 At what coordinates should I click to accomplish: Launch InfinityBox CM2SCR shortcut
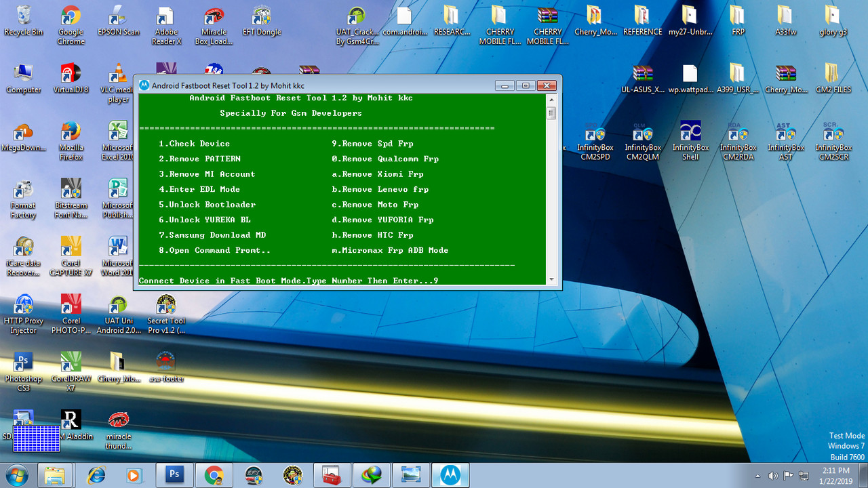click(833, 141)
